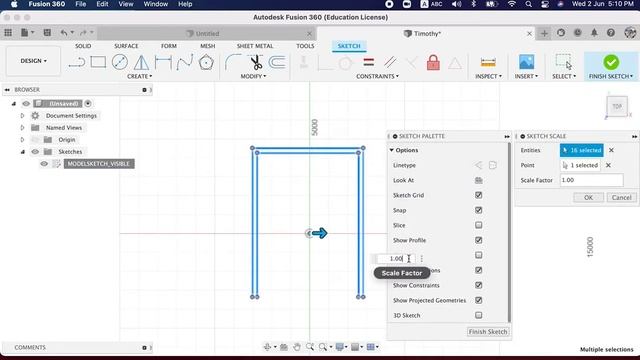Switch to the SURFACE tab
This screenshot has height=360, width=640.
point(126,46)
